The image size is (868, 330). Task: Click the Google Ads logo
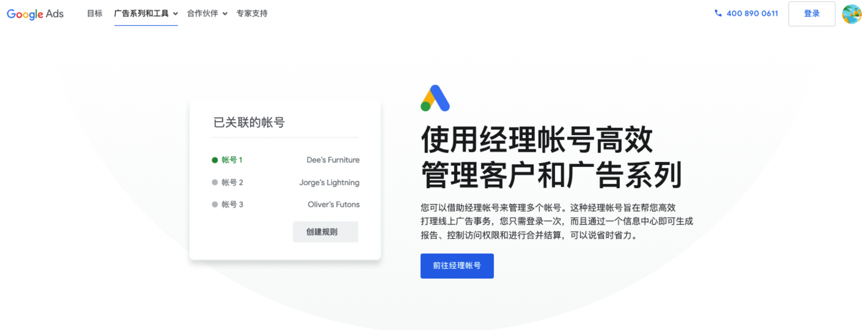pos(35,13)
